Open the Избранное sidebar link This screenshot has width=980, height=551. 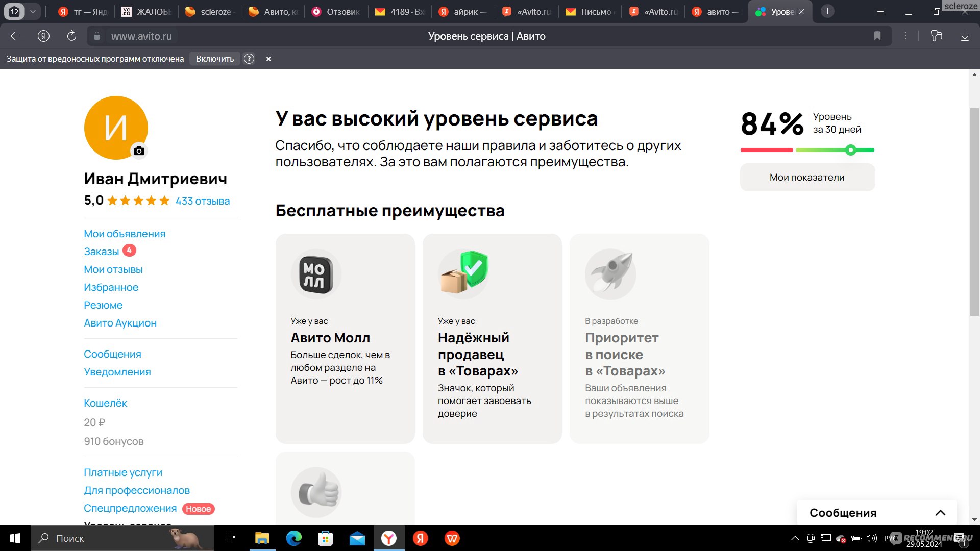coord(111,287)
